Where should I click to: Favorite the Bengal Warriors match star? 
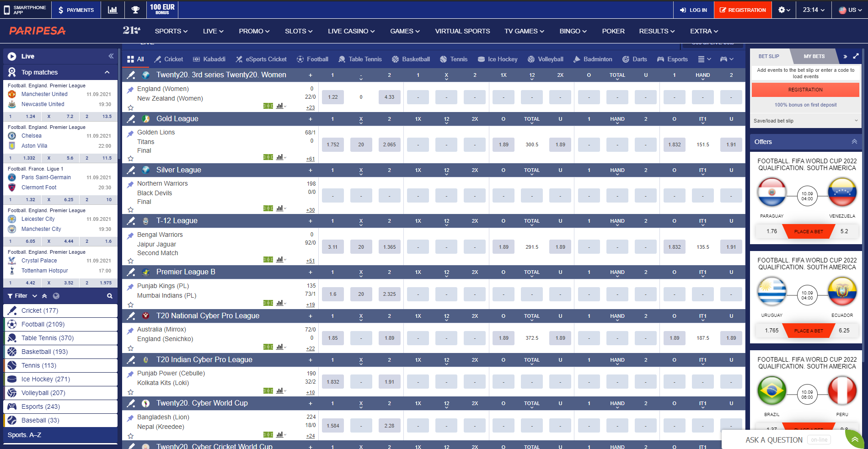click(131, 261)
